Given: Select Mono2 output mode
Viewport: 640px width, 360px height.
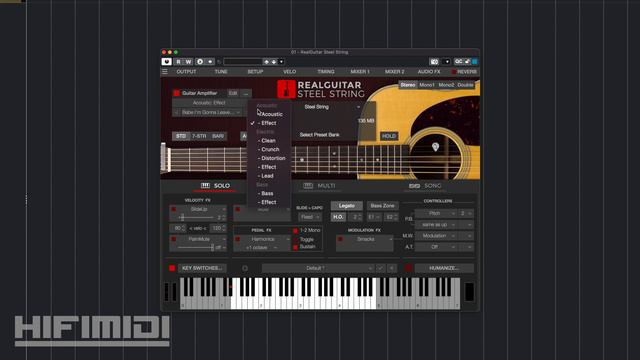Looking at the screenshot, I should click(446, 85).
